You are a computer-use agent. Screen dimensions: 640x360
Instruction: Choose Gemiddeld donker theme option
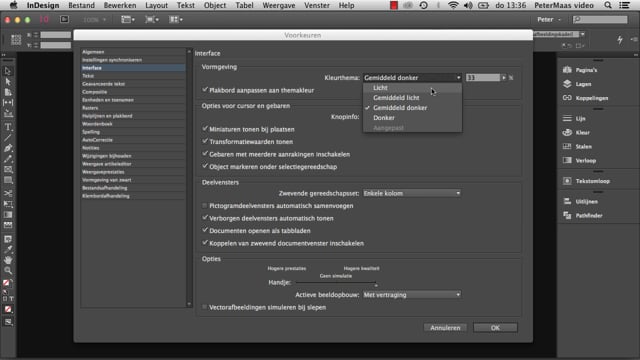click(x=412, y=108)
